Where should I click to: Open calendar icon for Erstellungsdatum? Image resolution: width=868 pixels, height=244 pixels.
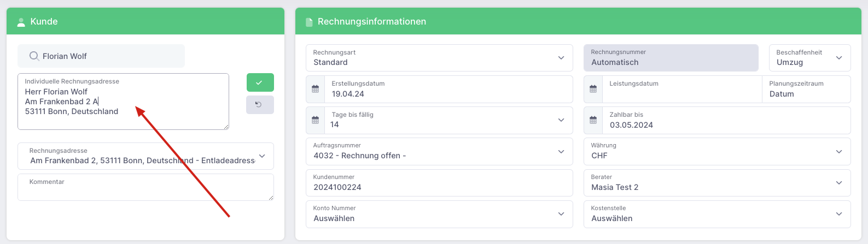coord(316,89)
